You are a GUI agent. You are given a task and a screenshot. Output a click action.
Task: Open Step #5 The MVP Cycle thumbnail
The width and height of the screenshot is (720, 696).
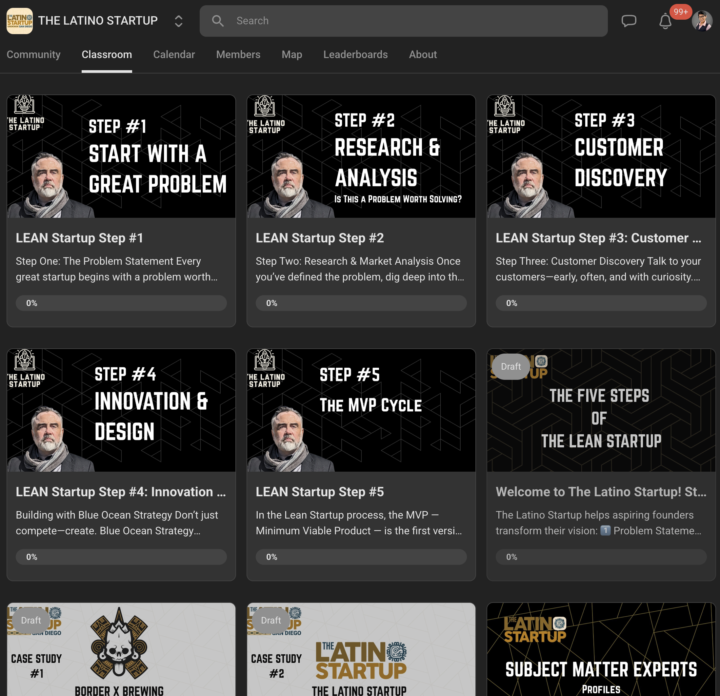(361, 410)
